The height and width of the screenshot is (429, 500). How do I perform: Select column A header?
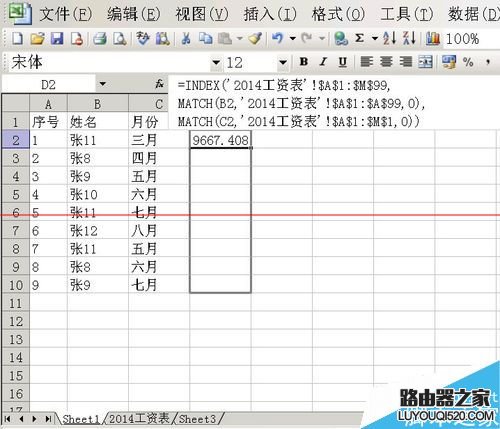48,104
